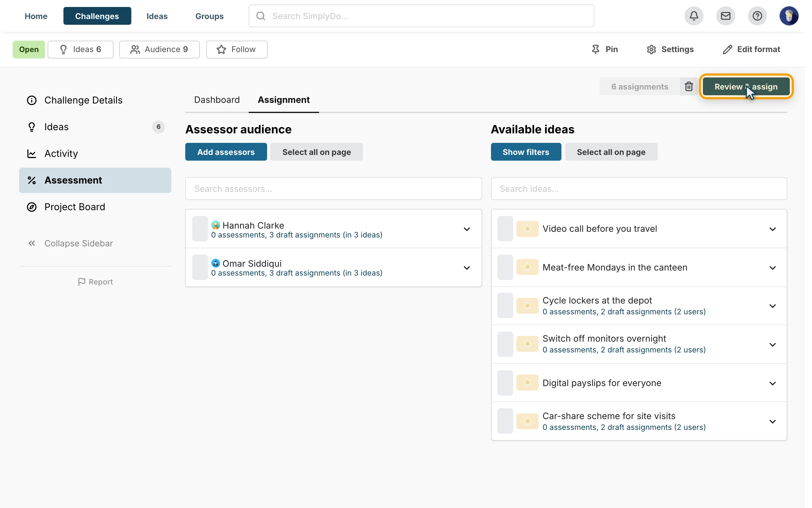Click the Show filters button
Image resolution: width=812 pixels, height=508 pixels.
526,152
